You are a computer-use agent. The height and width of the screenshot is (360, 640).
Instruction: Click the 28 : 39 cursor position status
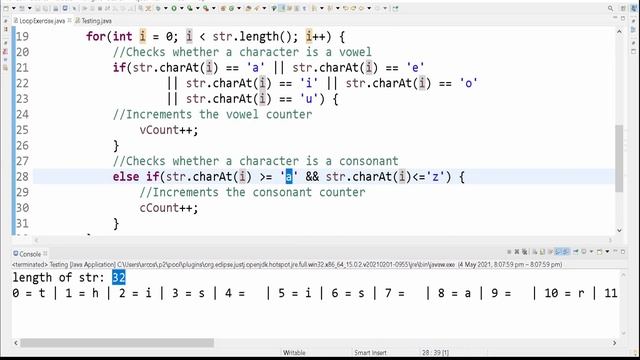click(x=435, y=353)
